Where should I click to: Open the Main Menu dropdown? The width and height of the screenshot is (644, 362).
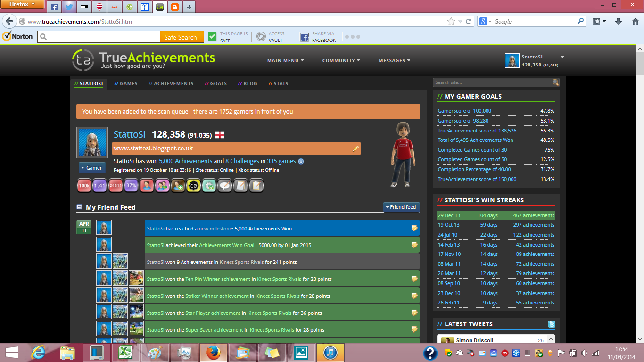[x=285, y=60]
